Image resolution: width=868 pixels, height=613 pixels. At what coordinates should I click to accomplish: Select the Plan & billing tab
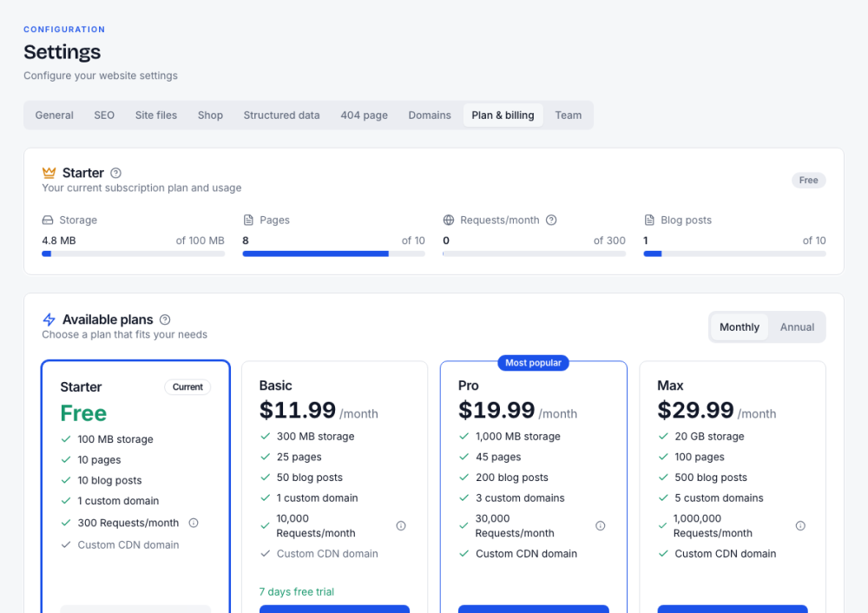(x=503, y=115)
